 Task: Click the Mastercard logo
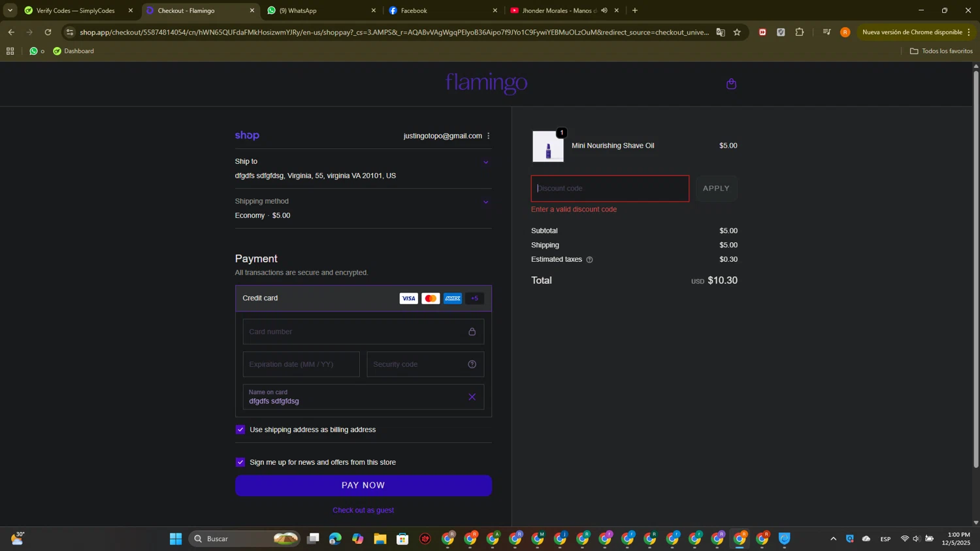[431, 298]
